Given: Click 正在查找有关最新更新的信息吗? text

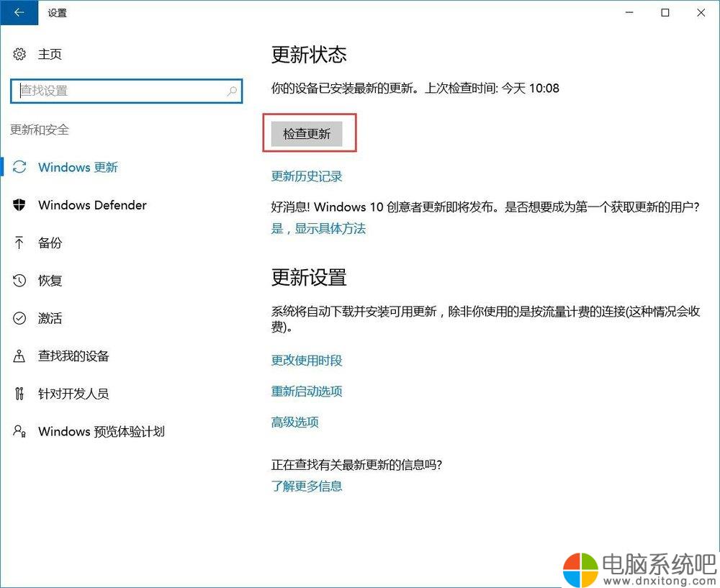Looking at the screenshot, I should click(x=357, y=464).
